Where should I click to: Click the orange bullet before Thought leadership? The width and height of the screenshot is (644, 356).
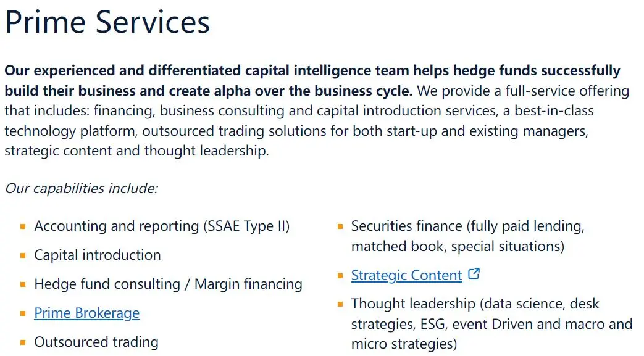pos(340,304)
